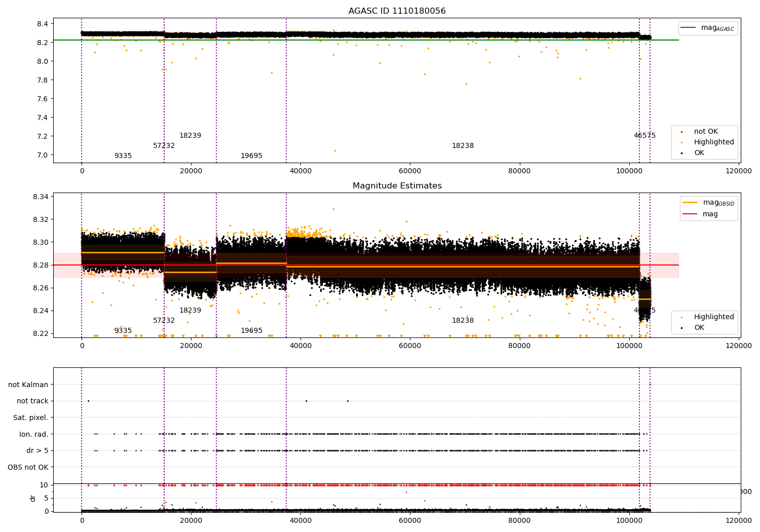Click x-axis tick 60000 in the top plot
Viewport: 760px width, 532px height.
(x=410, y=171)
